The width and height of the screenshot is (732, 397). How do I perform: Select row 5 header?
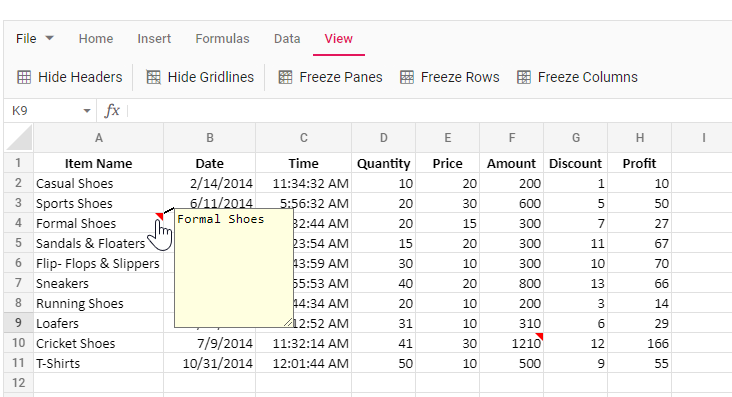(x=19, y=243)
